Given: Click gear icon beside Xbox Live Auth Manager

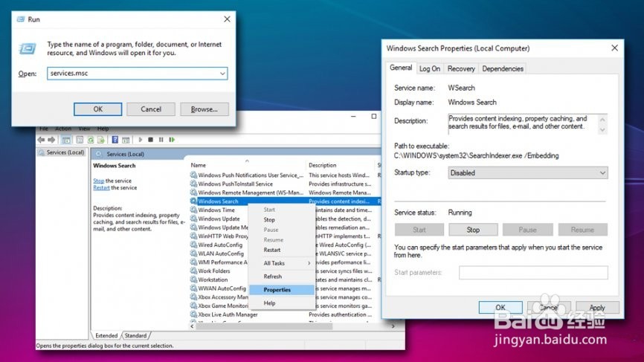Looking at the screenshot, I should tap(193, 314).
